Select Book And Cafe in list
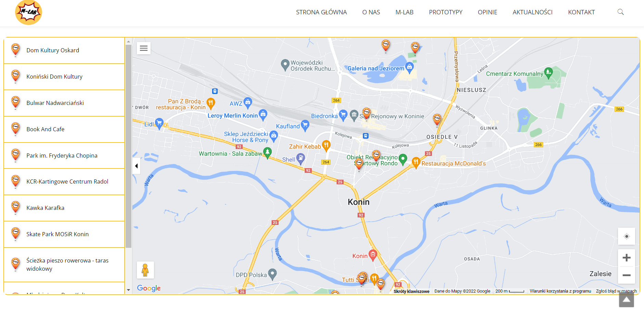The height and width of the screenshot is (309, 644). point(64,129)
